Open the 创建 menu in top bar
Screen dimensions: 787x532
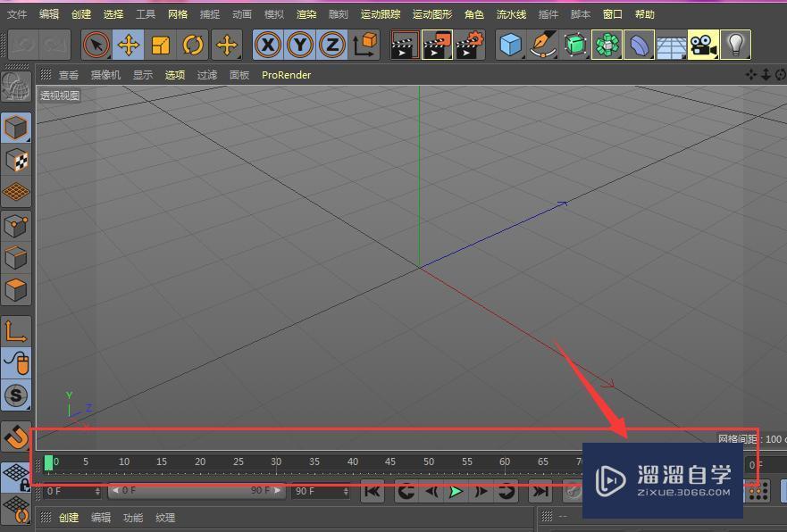pyautogui.click(x=81, y=14)
